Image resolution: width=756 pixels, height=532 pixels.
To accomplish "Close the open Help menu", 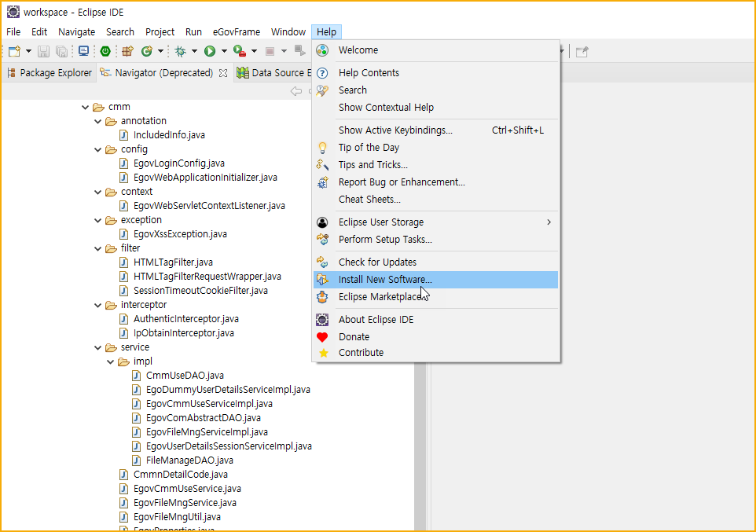I will 326,32.
